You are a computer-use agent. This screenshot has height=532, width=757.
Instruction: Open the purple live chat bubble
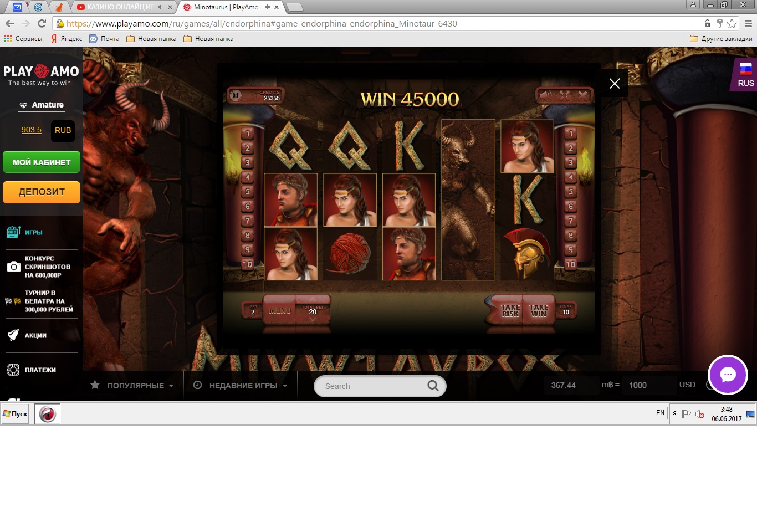pyautogui.click(x=728, y=375)
